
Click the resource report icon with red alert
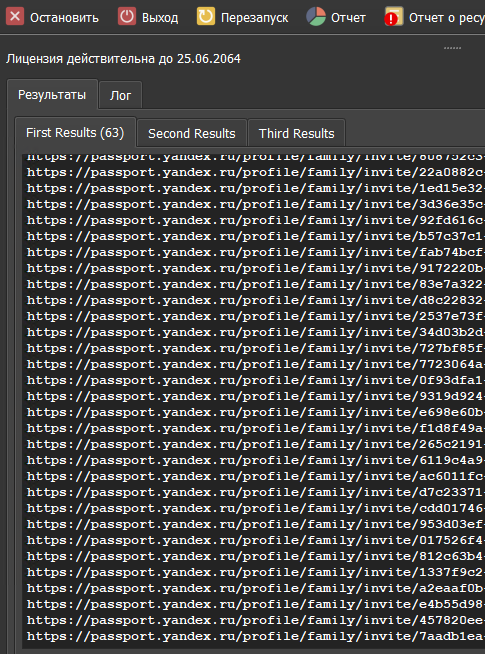tap(394, 17)
